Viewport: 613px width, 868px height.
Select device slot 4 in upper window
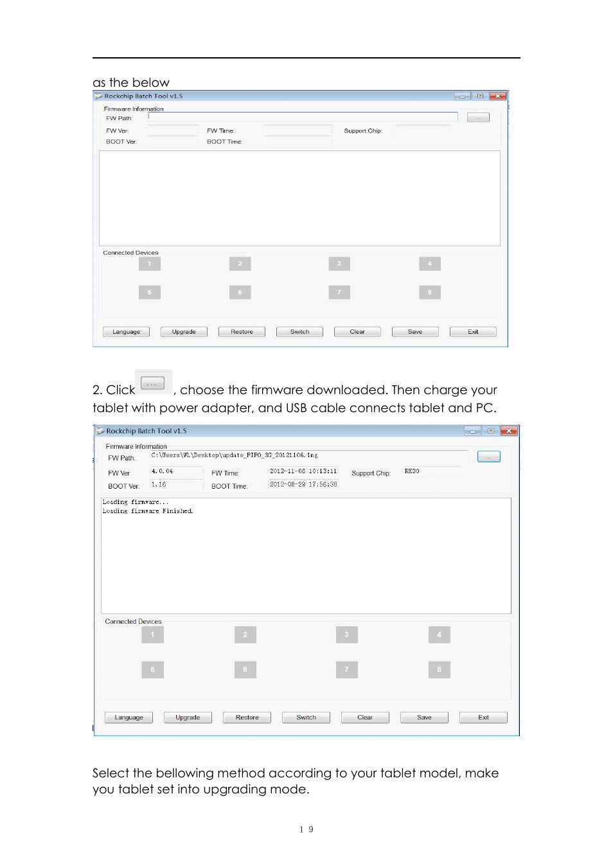pos(430,264)
